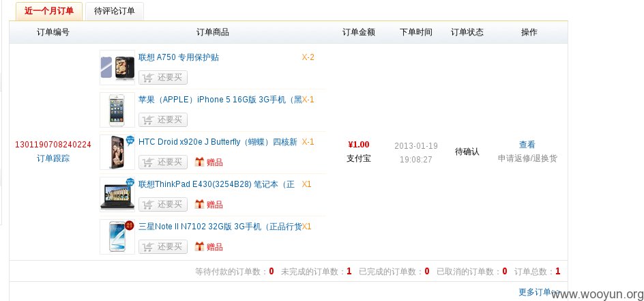This screenshot has height=301, width=644.
Task: Click gift box icon in 三星Note II row
Action: click(199, 246)
